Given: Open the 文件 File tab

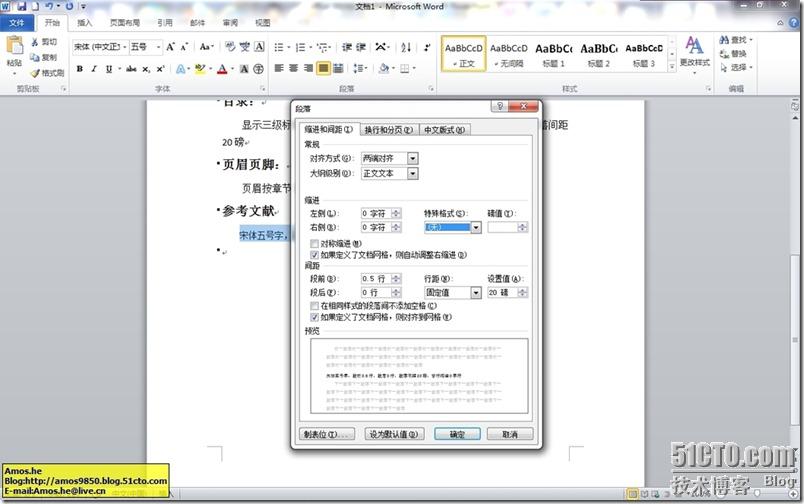Looking at the screenshot, I should [17, 23].
